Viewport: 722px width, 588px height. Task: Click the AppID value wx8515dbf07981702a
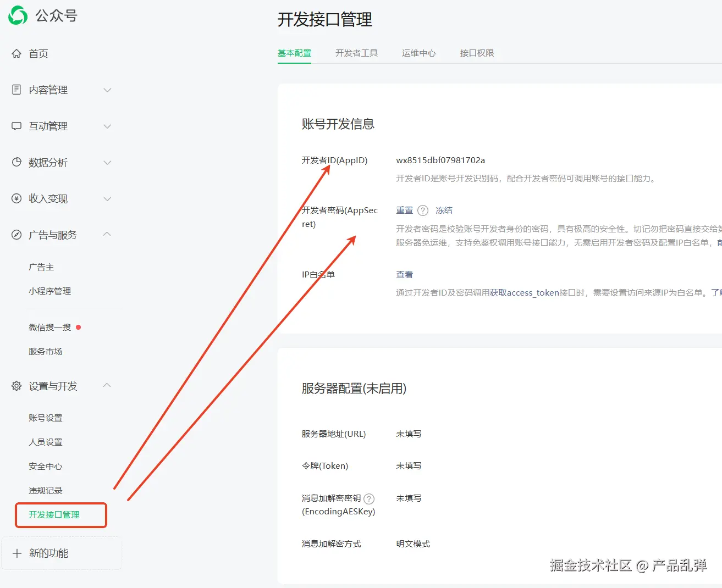coord(440,160)
